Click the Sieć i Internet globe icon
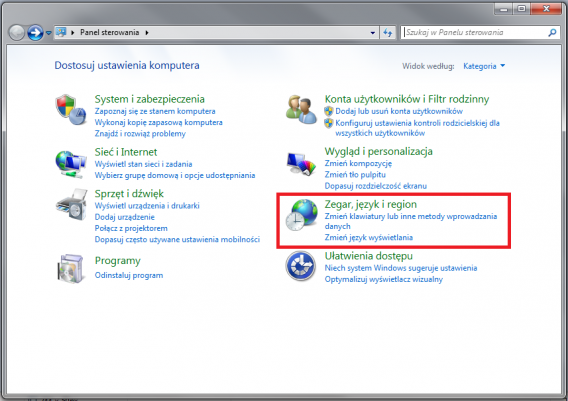 click(71, 164)
